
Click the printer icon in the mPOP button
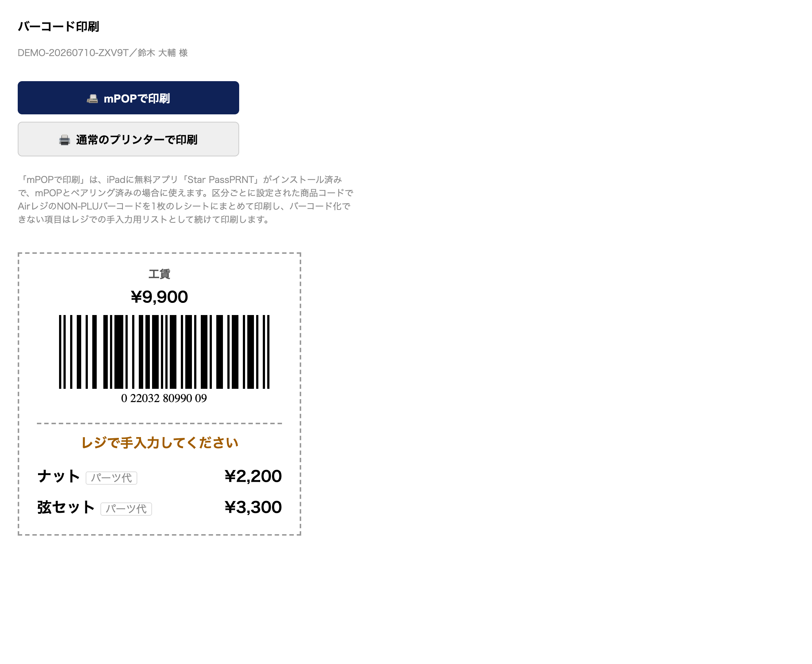pyautogui.click(x=92, y=99)
